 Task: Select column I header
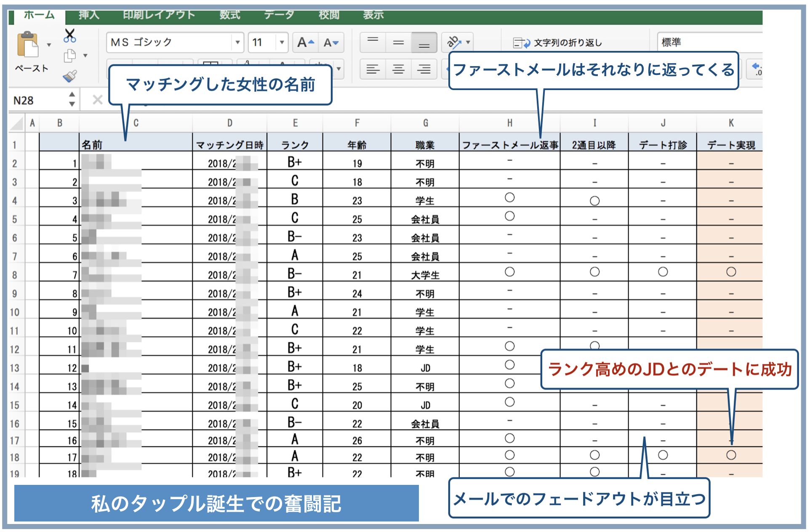(594, 123)
